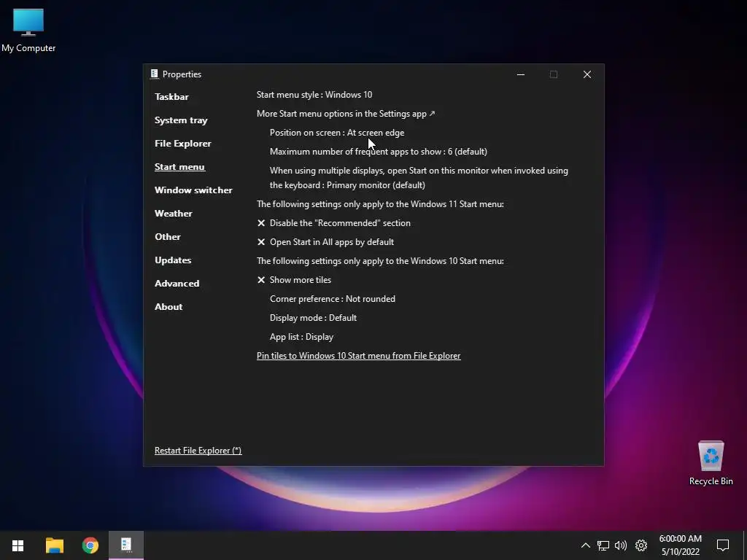Switch to the Weather section
This screenshot has height=560, width=747.
pyautogui.click(x=174, y=214)
